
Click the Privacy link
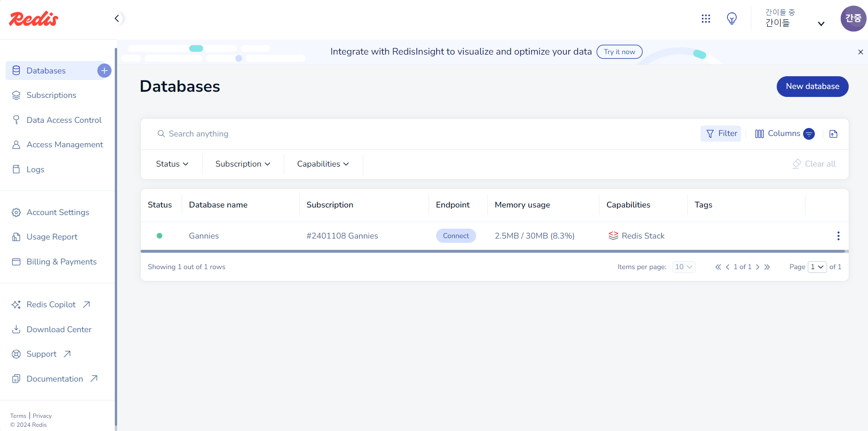coord(42,416)
